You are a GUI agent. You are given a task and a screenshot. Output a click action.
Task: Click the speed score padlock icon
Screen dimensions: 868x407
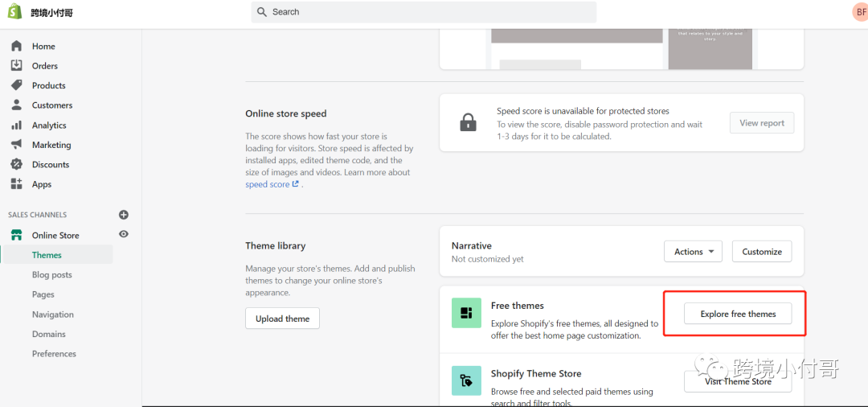(468, 122)
